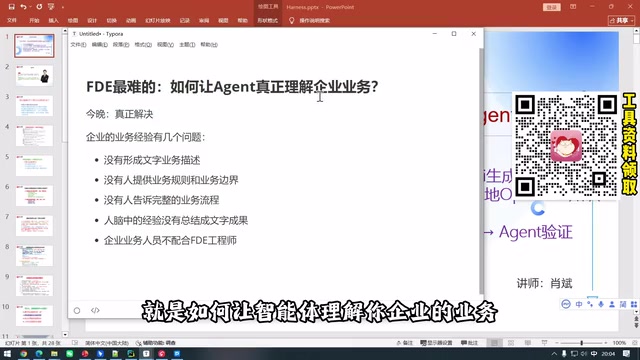Select slide 7 thumbnail
Viewport: 640px width, 360px height.
[34, 225]
